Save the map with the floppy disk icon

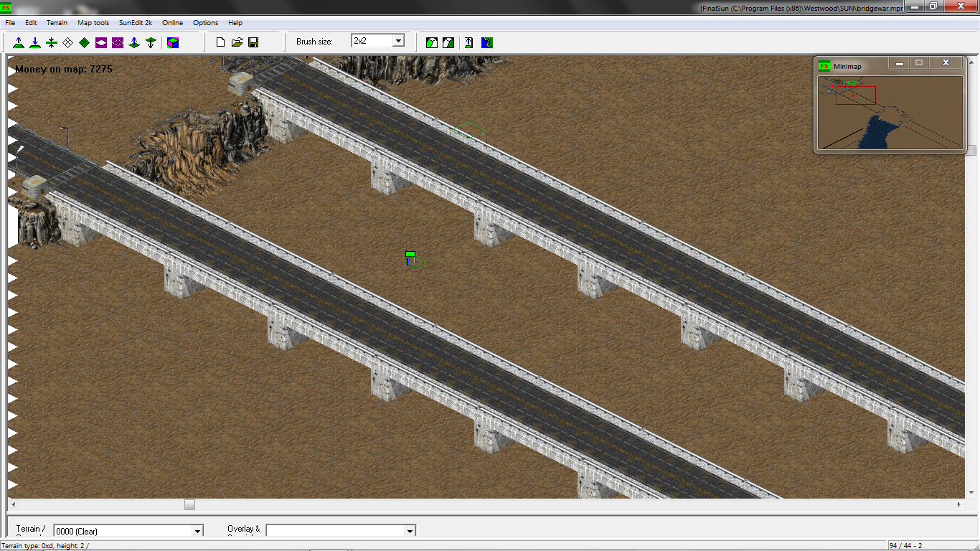(x=253, y=42)
